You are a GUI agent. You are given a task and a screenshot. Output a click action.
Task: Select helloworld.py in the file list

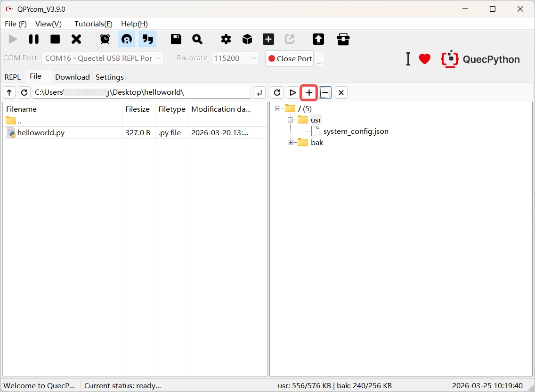click(x=41, y=133)
